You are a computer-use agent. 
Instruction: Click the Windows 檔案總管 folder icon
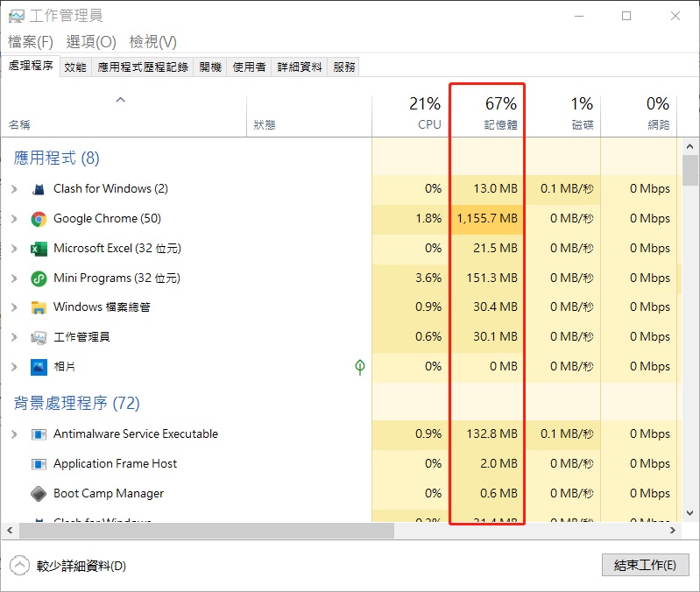pos(39,307)
